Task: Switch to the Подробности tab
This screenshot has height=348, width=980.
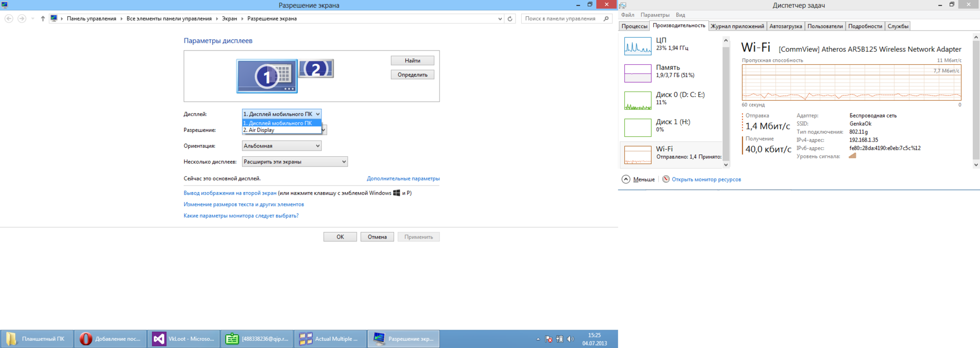Action: click(865, 26)
